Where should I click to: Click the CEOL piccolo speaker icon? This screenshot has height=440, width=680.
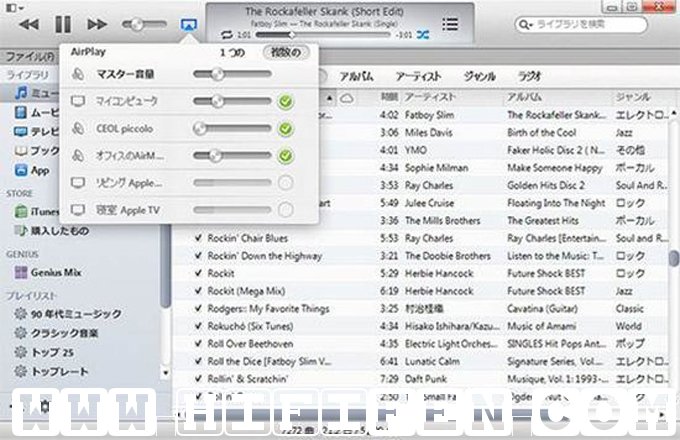click(x=78, y=129)
